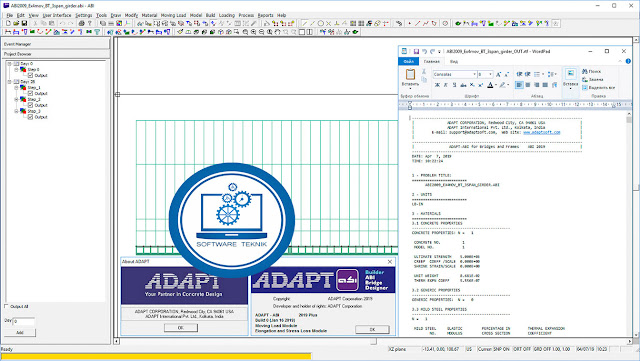Align text left in WordPad
The width and height of the screenshot is (640, 361).
click(519, 85)
